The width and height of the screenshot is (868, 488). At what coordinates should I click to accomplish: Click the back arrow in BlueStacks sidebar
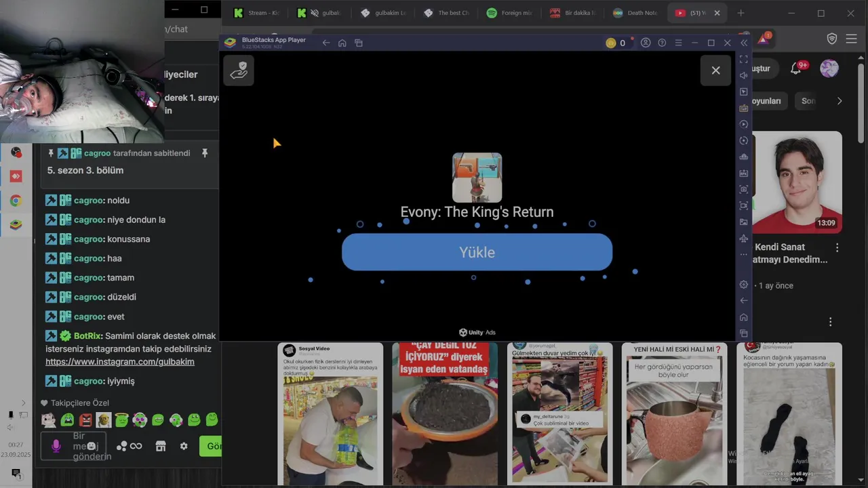[x=744, y=300]
